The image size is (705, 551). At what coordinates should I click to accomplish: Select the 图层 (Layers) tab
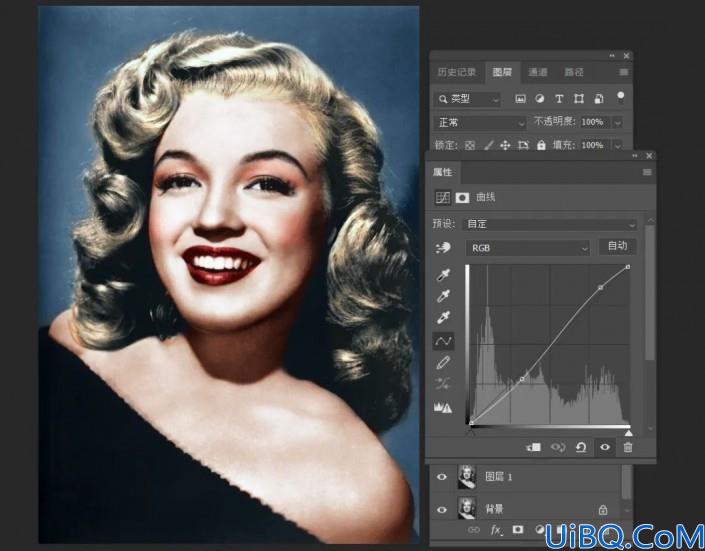[502, 72]
